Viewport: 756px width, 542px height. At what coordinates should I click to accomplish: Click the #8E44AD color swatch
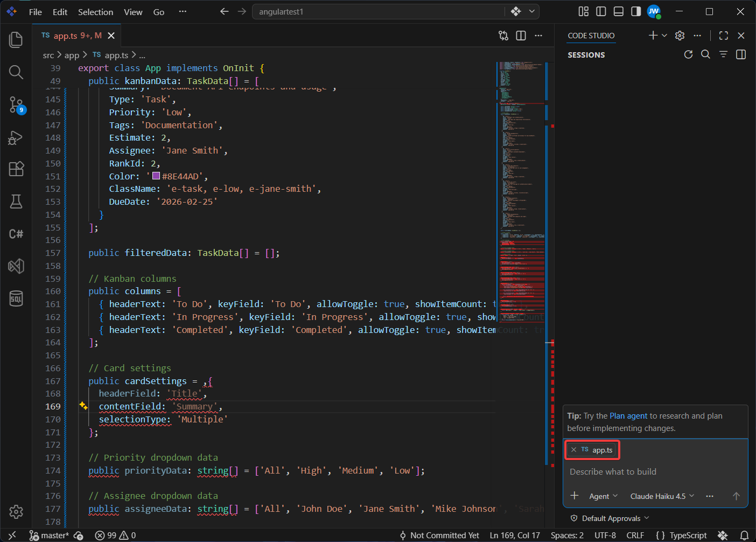156,176
